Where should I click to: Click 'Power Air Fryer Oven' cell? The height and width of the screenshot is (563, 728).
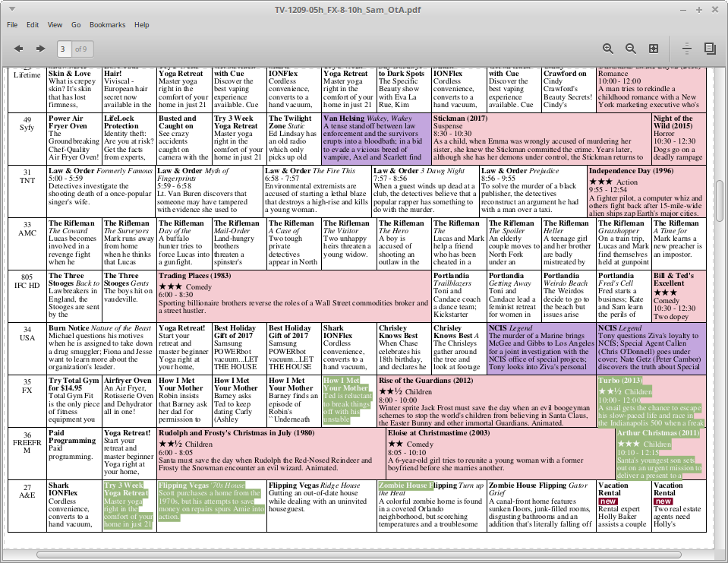coord(74,138)
